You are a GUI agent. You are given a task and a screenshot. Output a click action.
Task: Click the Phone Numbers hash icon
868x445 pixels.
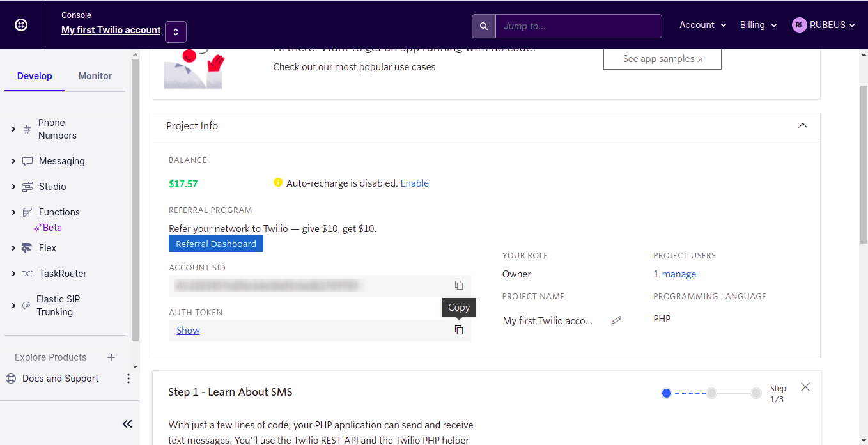click(x=27, y=129)
